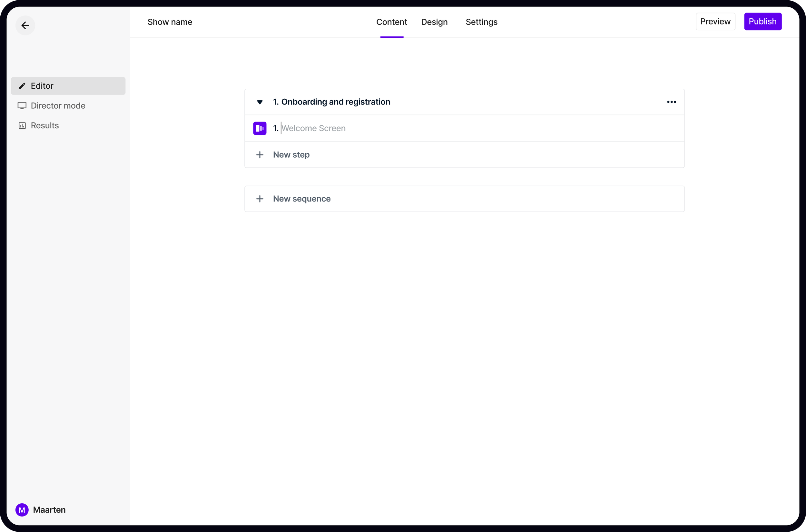Screen dimensions: 806x532
Task: Click the plus icon beside New sequence
Action: pos(260,199)
